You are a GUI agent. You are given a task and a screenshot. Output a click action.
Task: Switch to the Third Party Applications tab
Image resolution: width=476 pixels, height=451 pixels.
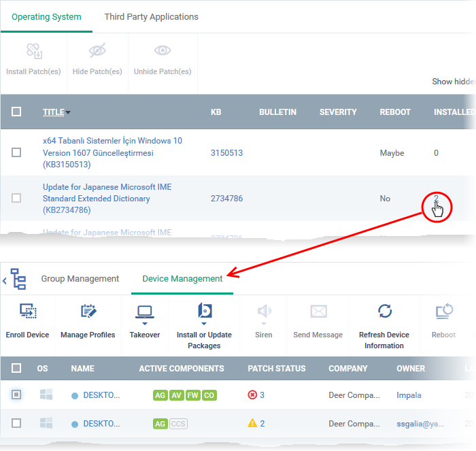click(151, 17)
